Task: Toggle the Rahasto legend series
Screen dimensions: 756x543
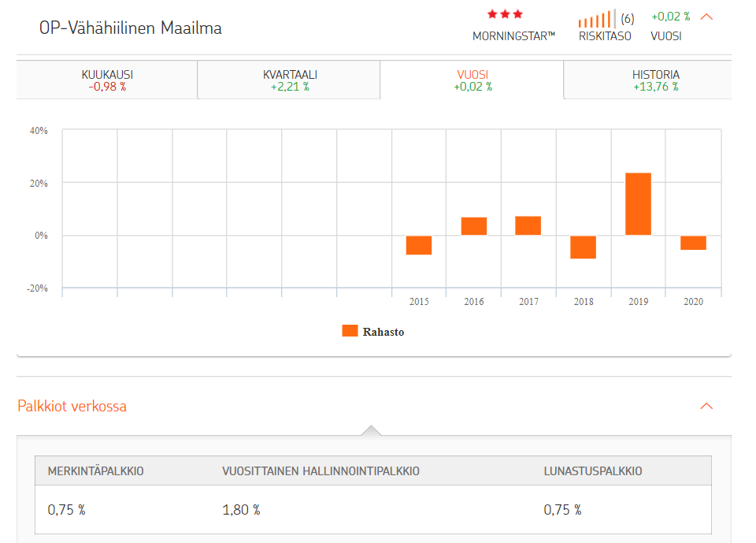Action: click(383, 332)
